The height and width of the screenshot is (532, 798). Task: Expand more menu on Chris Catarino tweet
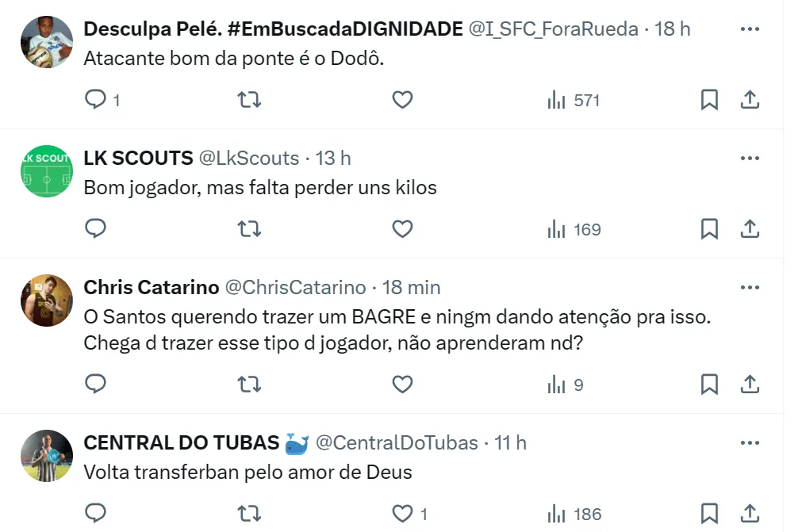750,287
